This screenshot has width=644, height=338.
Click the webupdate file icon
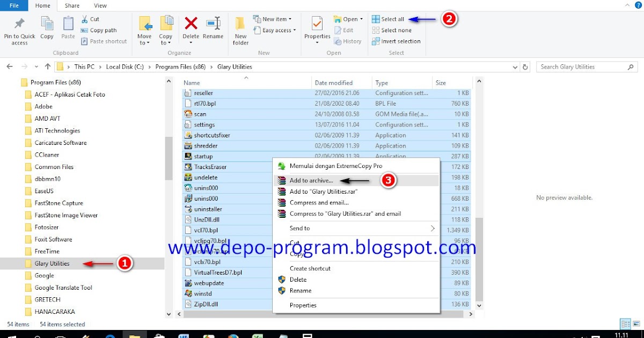pos(188,283)
